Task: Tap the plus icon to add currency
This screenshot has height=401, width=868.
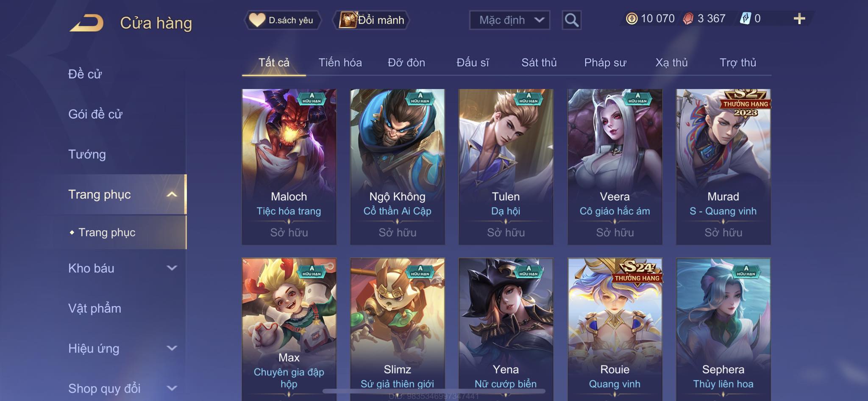Action: point(799,19)
